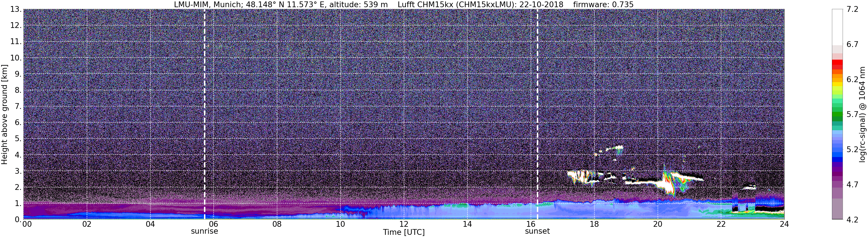This screenshot has height=238, width=868.
Task: Click the x-axis tick label 10
Action: 340,224
